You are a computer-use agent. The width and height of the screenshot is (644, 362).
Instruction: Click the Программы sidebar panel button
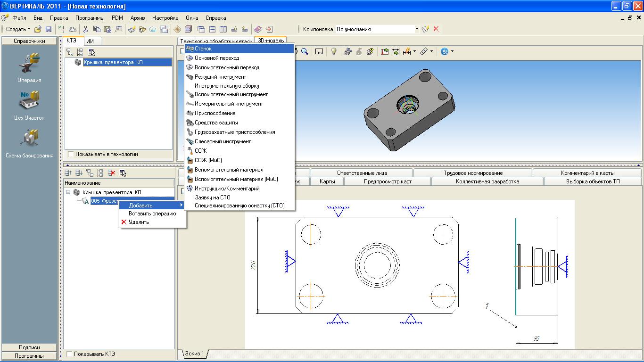(x=29, y=356)
